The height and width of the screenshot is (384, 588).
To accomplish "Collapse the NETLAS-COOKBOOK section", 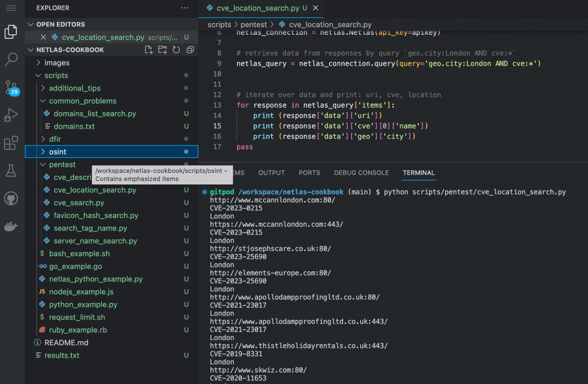I will click(31, 50).
